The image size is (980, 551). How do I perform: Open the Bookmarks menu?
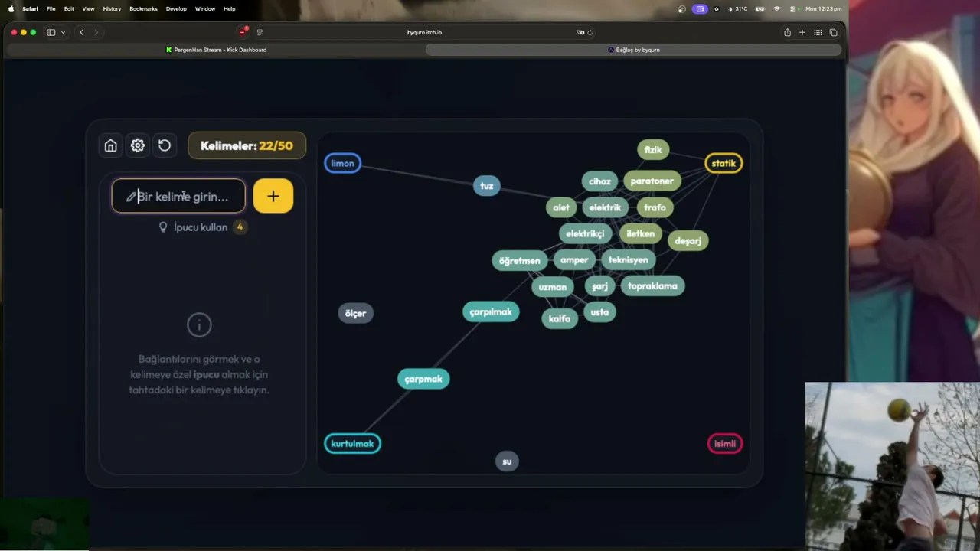coord(143,8)
